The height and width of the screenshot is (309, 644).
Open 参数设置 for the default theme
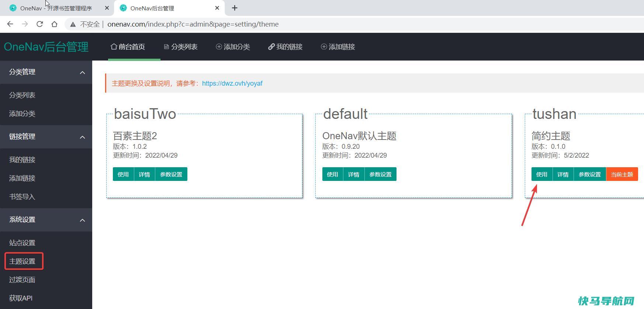point(381,174)
